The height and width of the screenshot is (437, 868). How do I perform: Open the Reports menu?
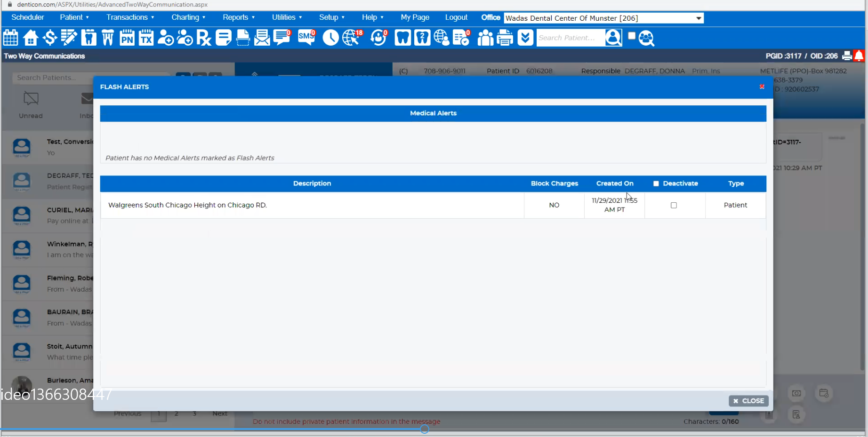click(239, 17)
